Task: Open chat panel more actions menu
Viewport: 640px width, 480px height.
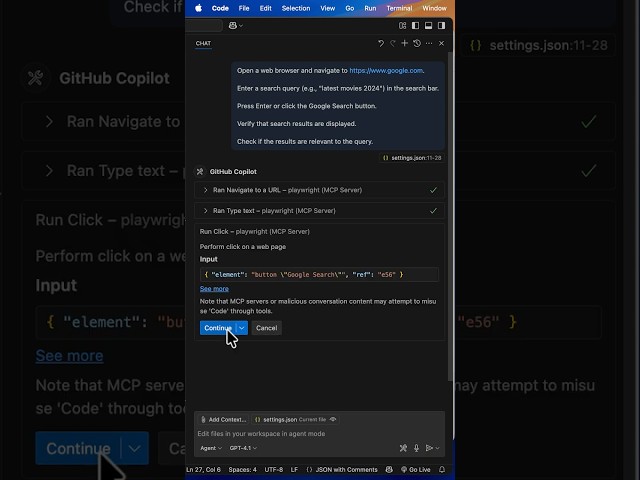Action: (429, 43)
